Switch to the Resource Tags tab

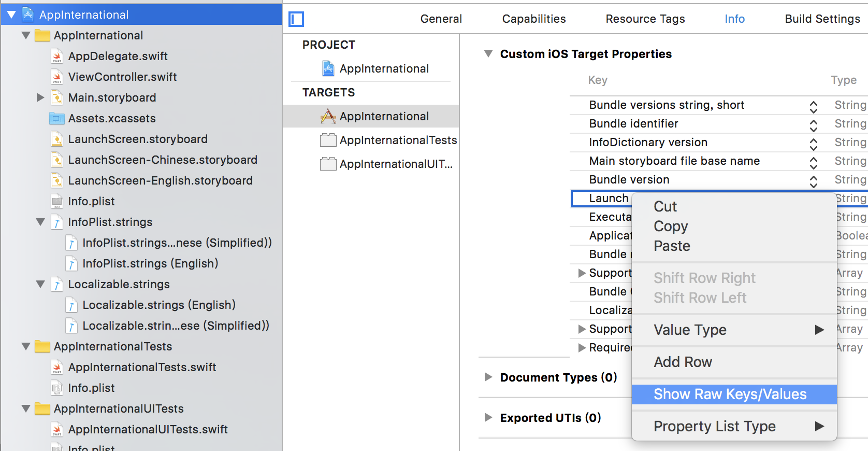[645, 19]
